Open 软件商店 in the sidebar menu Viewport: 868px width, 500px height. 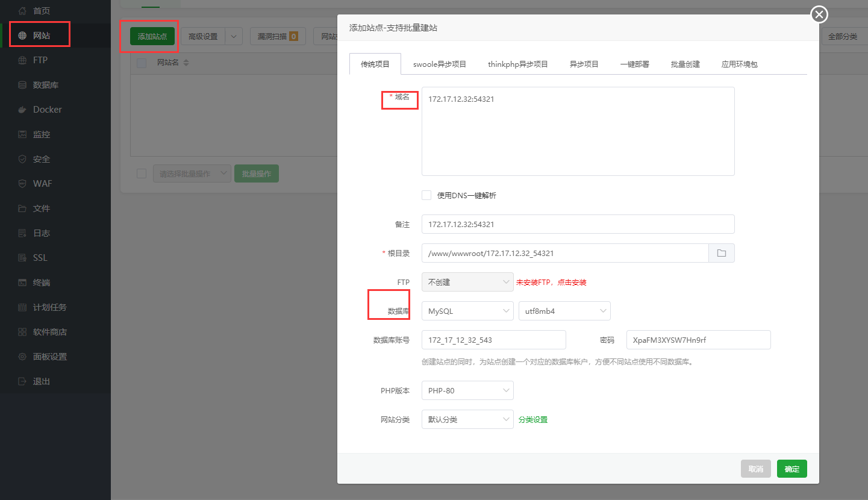(50, 332)
